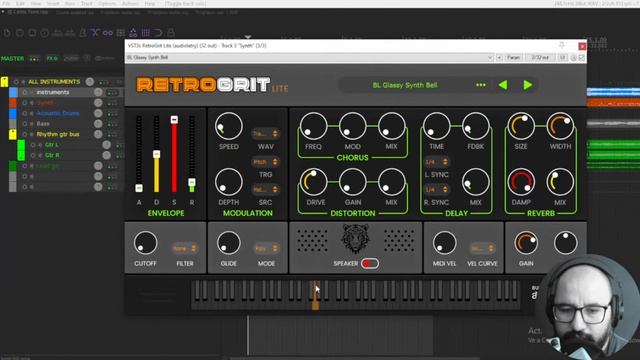Screen dimensions: 640x360
Task: Toggle the auto-crossfade toolbar icon
Action: click(95, 33)
